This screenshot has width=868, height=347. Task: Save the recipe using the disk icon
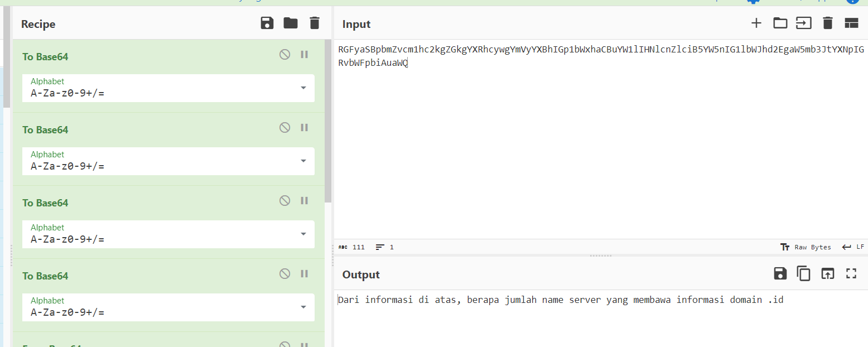tap(267, 23)
